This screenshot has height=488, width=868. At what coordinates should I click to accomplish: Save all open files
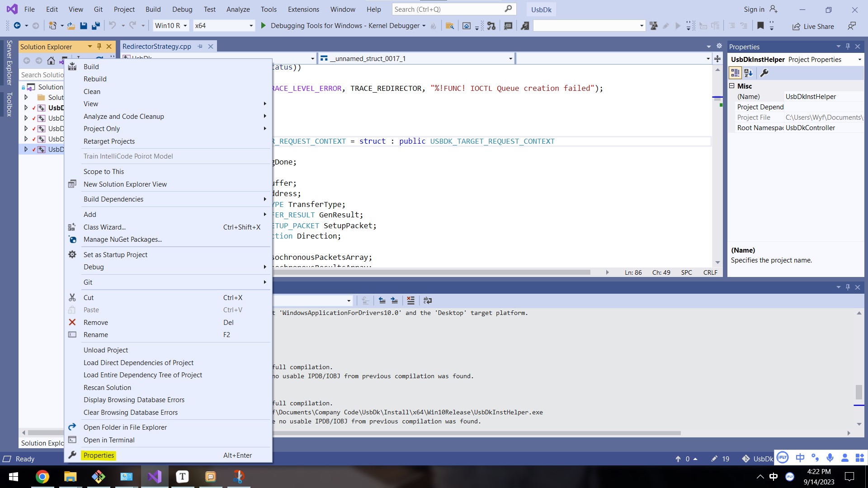(95, 26)
